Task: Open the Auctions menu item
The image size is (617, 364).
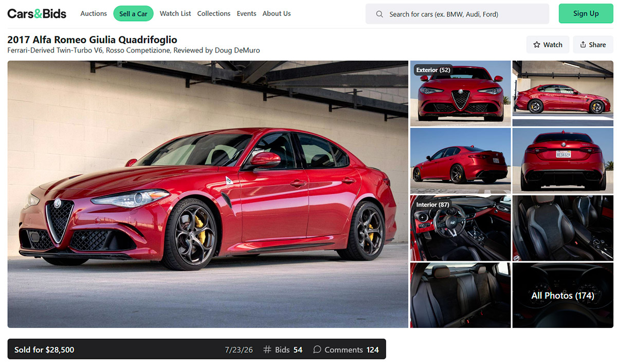Action: [94, 13]
